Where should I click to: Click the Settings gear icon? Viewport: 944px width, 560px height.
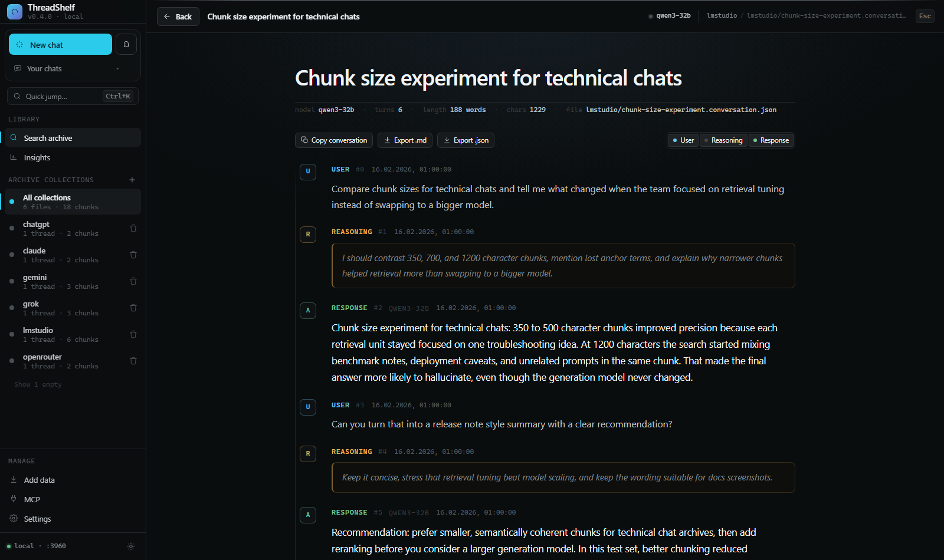[14, 519]
